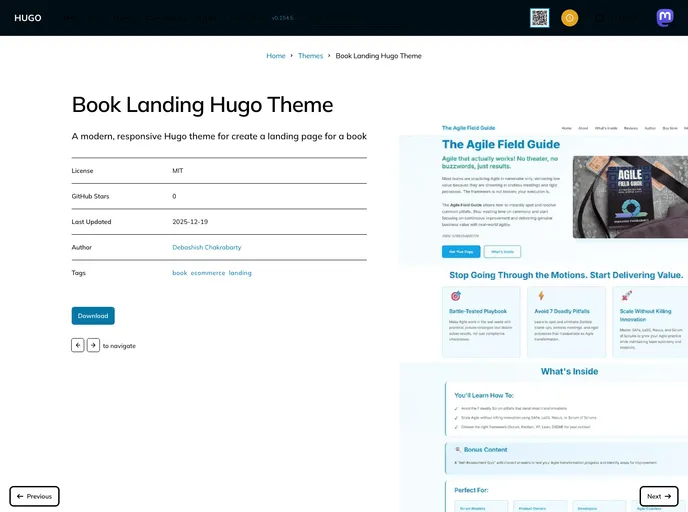Click the right arrow key navigate icon
The height and width of the screenshot is (512, 688).
93,345
